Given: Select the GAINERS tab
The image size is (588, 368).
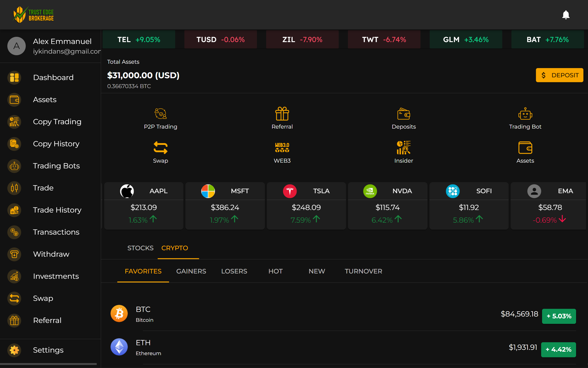Looking at the screenshot, I should click(x=191, y=271).
